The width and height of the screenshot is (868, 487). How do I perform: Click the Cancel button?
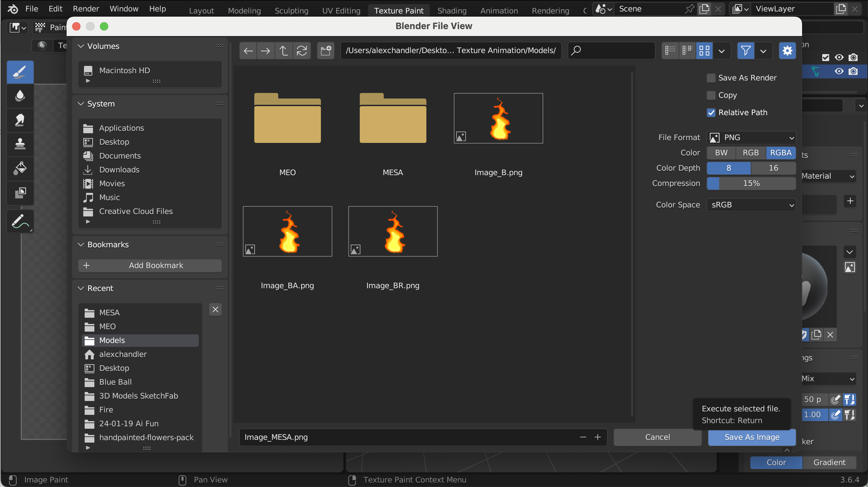657,437
